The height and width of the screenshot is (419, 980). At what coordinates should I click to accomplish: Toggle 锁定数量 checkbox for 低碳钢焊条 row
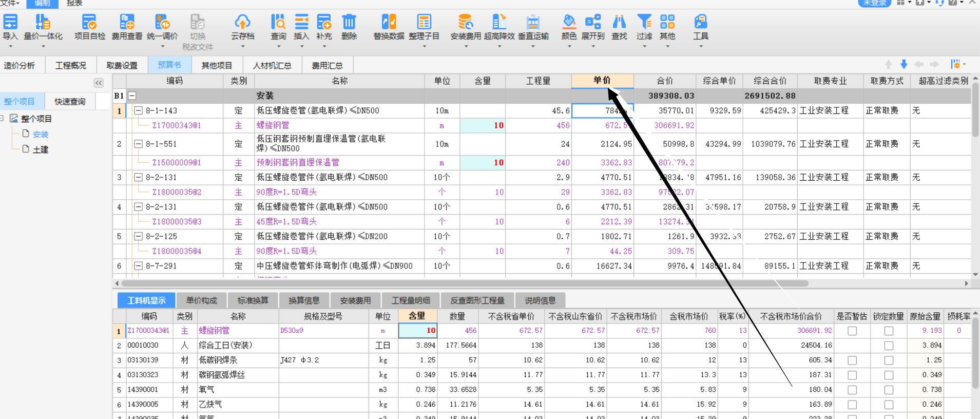click(x=889, y=360)
